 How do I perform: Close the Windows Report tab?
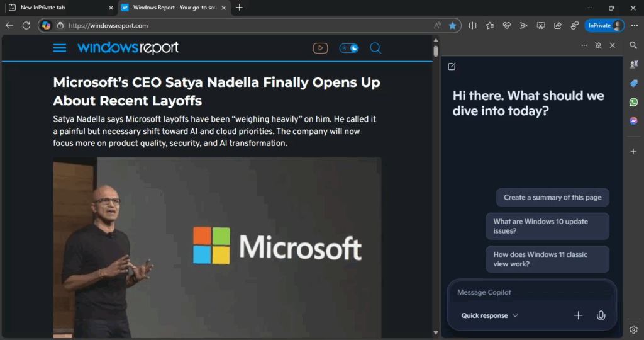(223, 8)
